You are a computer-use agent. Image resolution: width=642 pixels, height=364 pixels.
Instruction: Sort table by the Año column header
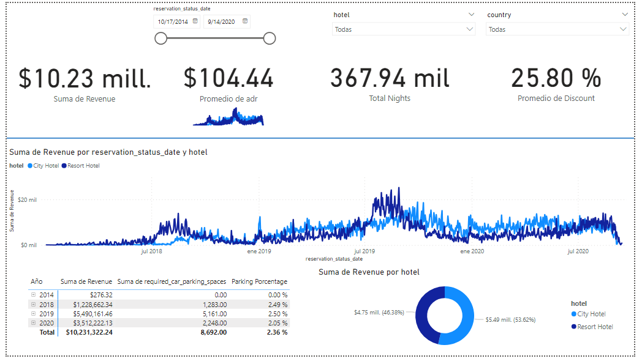click(x=37, y=281)
